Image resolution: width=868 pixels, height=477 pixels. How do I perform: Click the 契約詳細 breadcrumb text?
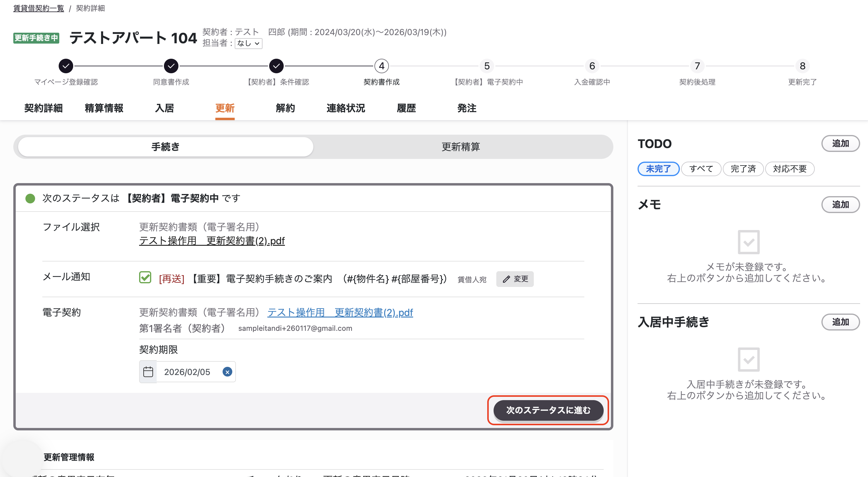pyautogui.click(x=90, y=8)
